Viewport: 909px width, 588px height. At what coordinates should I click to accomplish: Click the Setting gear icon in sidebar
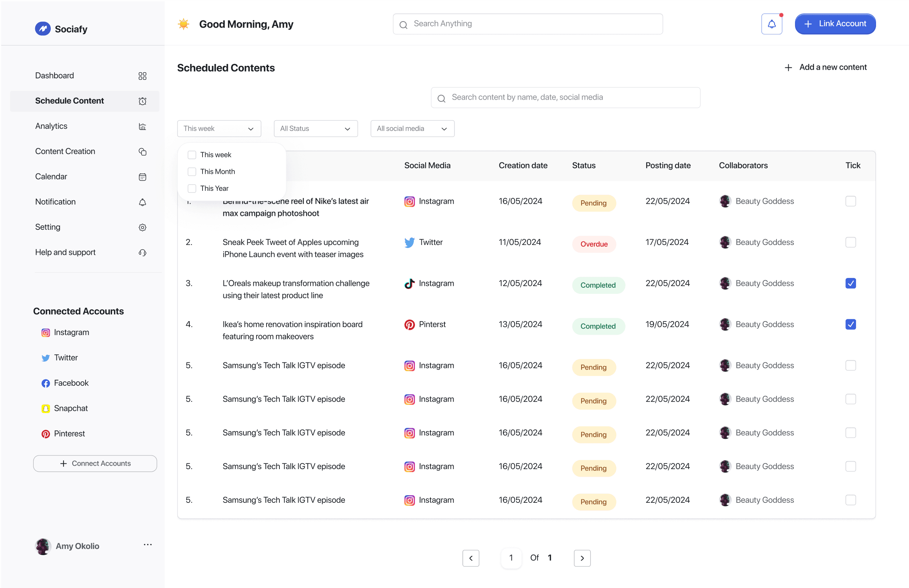pyautogui.click(x=142, y=227)
